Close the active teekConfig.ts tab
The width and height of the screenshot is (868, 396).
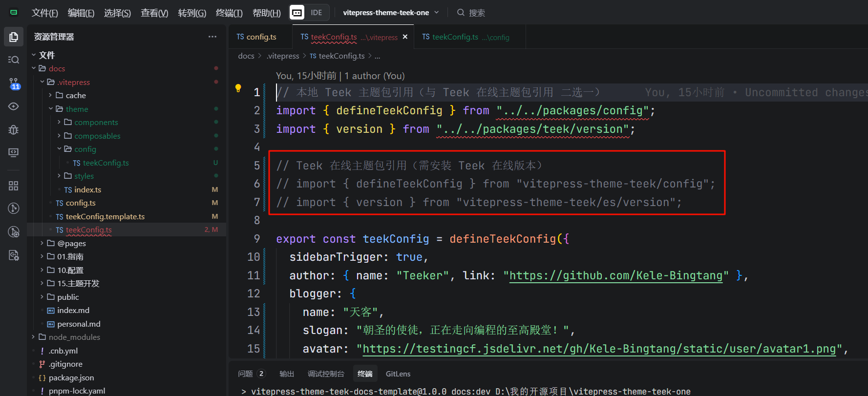405,37
